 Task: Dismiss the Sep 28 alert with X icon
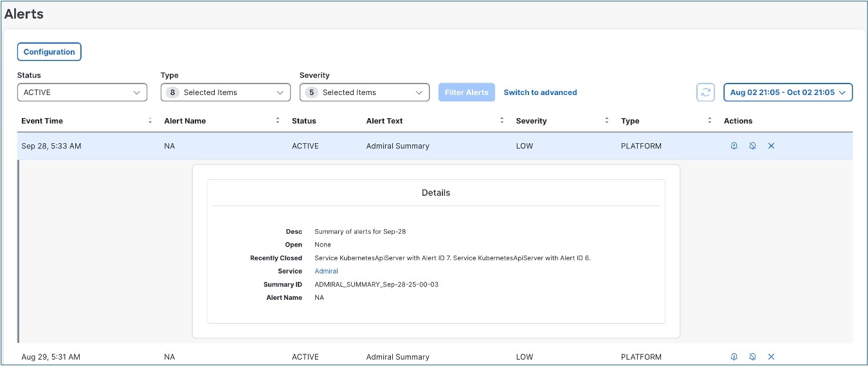click(771, 146)
